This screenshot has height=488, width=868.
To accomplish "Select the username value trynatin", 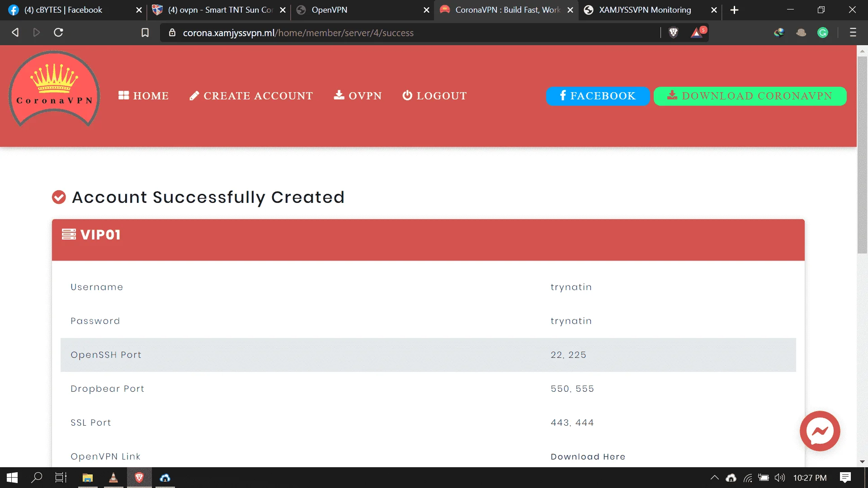I will (x=571, y=287).
